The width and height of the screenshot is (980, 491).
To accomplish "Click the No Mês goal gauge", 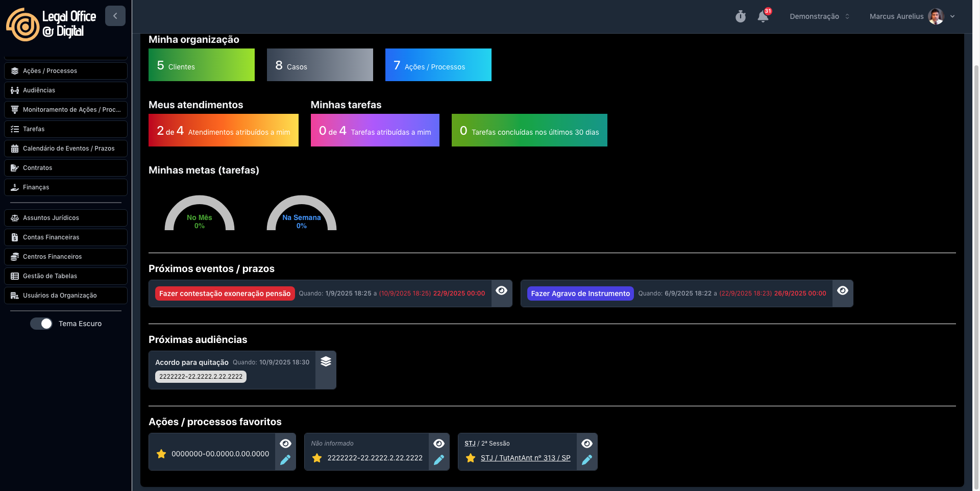I will pos(200,214).
